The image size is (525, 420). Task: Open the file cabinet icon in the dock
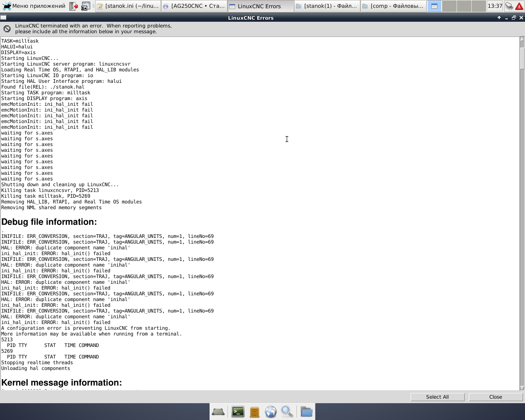point(255,412)
